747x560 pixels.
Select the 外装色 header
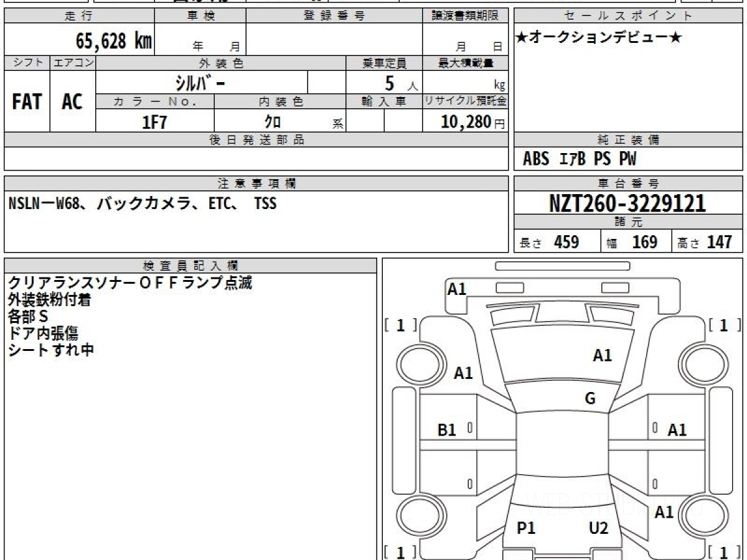click(x=221, y=63)
